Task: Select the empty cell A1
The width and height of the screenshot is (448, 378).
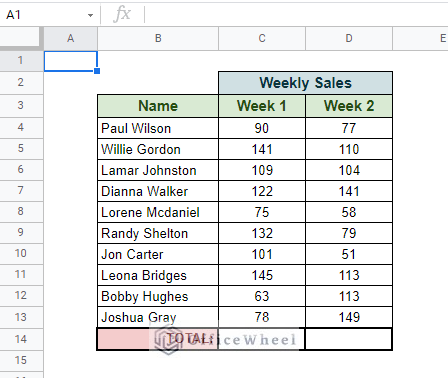Action: 71,61
